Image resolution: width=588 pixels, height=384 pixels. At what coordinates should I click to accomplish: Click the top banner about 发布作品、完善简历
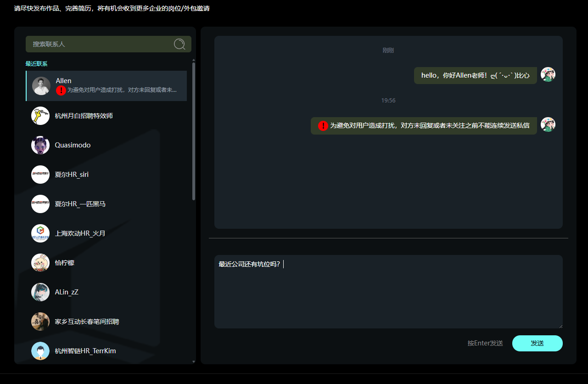(112, 8)
